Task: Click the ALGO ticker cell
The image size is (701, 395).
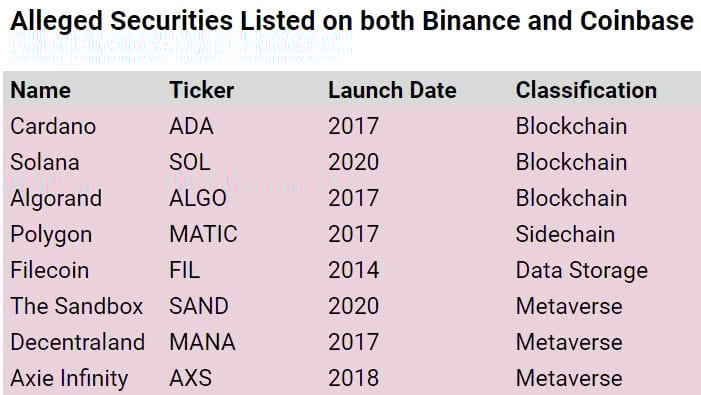Action: (198, 198)
